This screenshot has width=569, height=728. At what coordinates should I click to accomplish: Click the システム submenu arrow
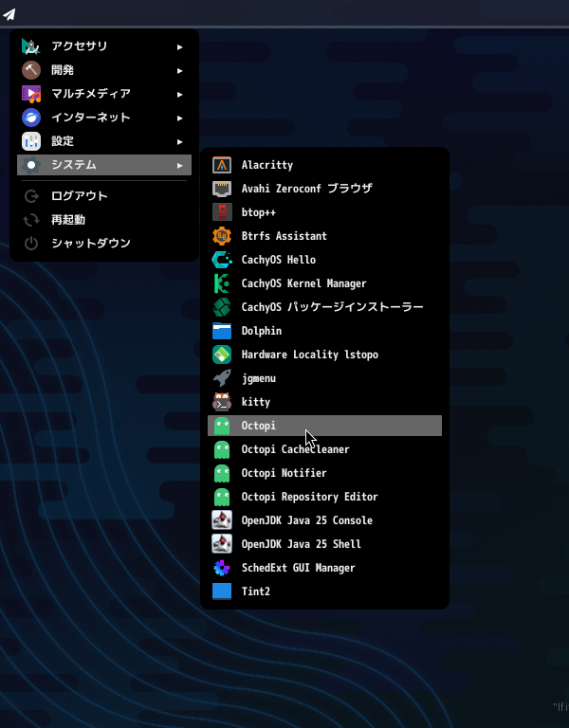[x=180, y=165]
